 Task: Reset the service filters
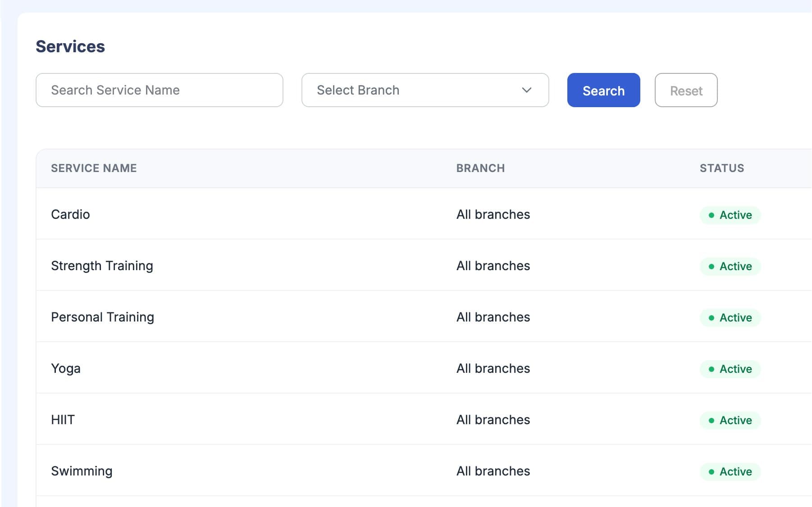[x=686, y=90]
